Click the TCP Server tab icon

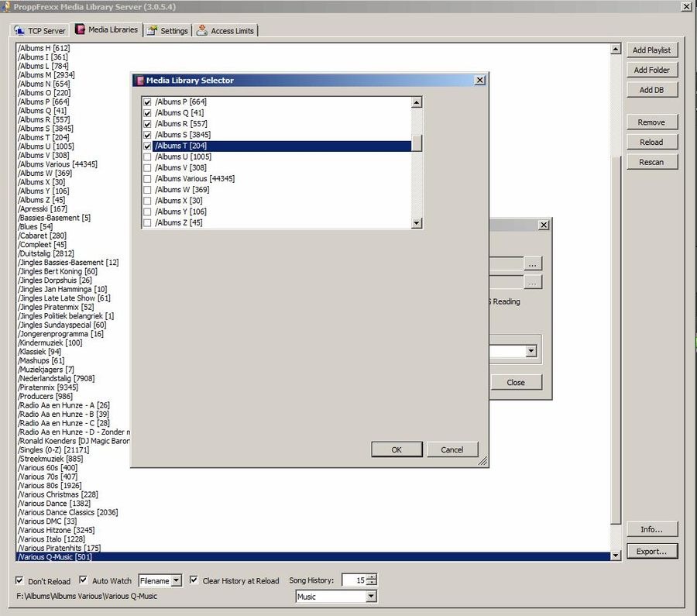[x=19, y=30]
